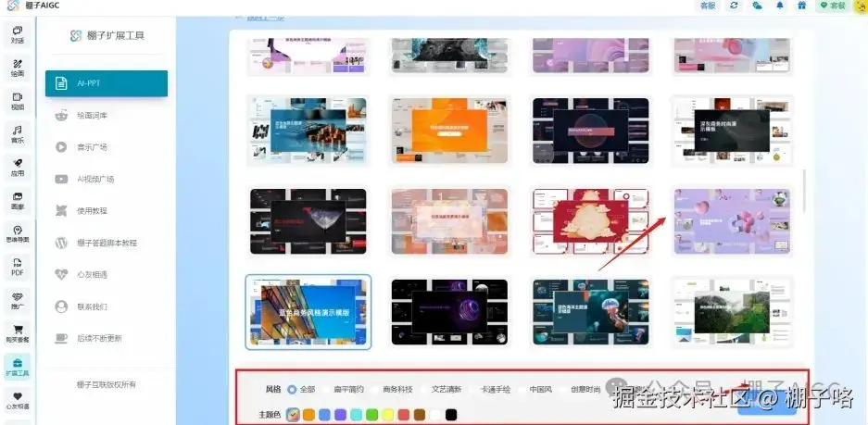Choose the brown theme color swatch

[420, 415]
